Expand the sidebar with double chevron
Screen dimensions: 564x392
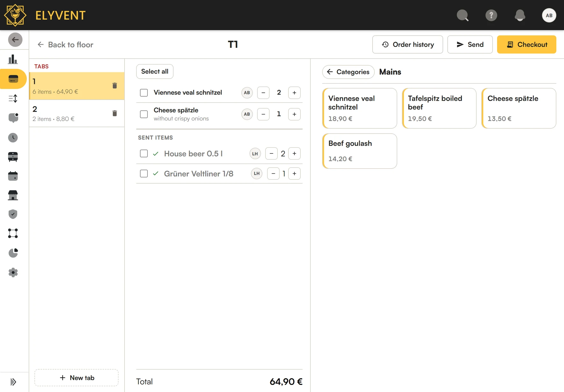point(13,382)
